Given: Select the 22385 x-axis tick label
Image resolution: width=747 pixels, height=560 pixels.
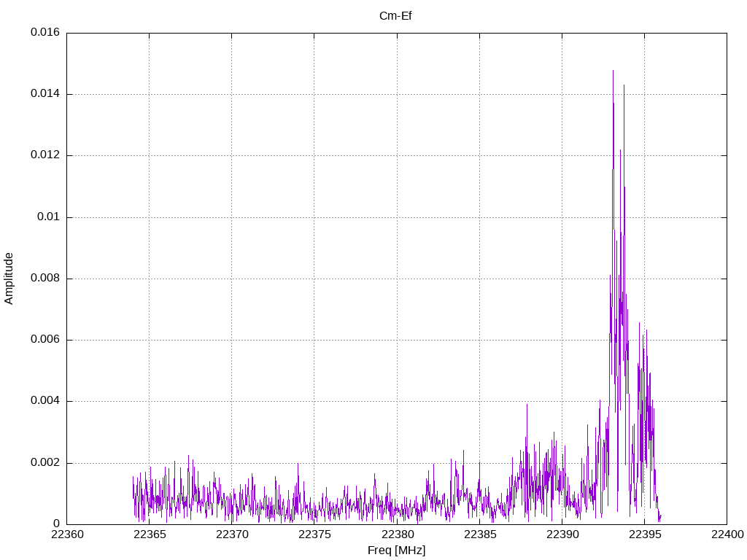Looking at the screenshot, I should click(x=479, y=535).
